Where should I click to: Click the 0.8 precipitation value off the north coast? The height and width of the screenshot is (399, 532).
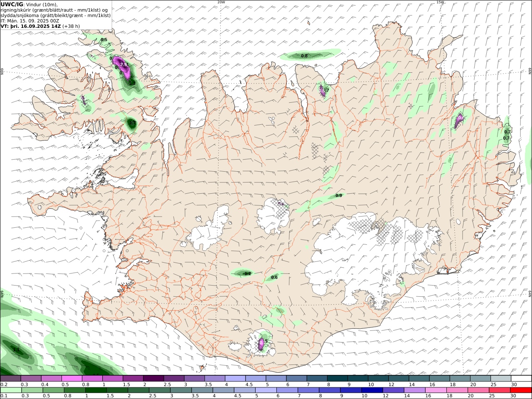[304, 56]
